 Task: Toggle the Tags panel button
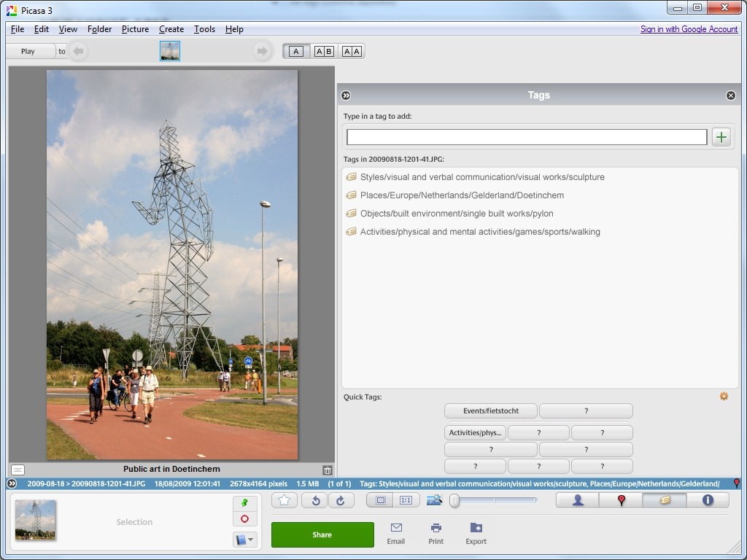665,500
